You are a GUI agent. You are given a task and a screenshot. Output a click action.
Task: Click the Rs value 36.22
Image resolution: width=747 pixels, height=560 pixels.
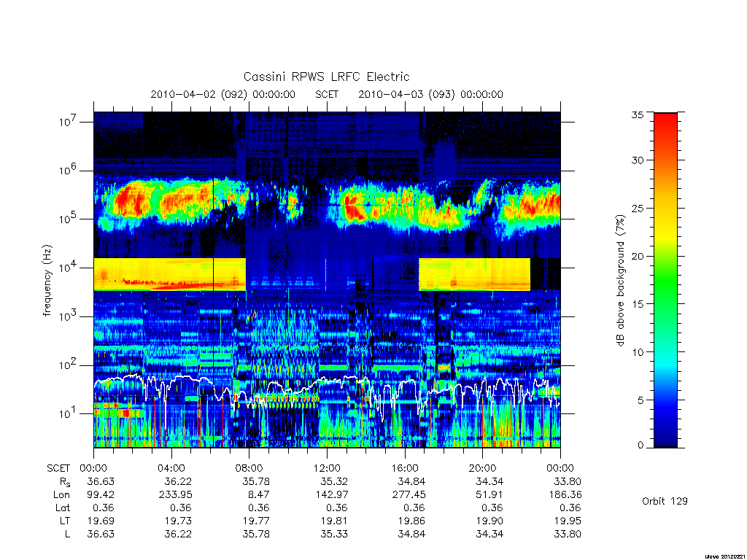(178, 481)
